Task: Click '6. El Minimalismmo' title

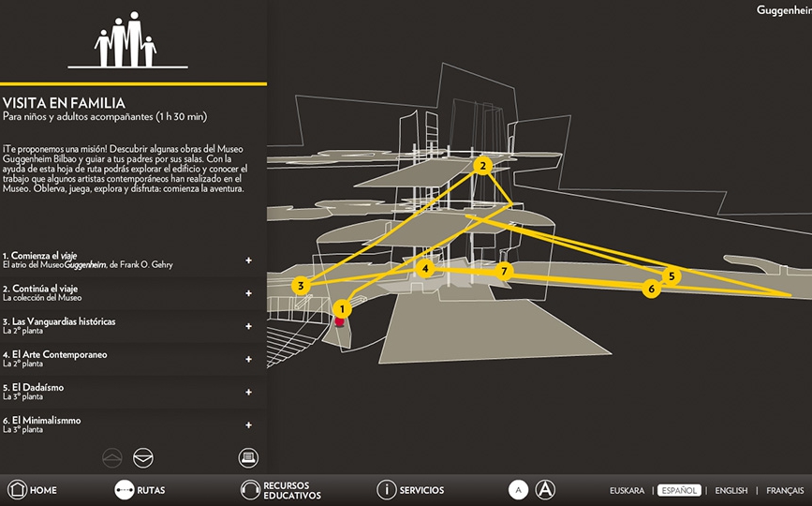Action: pos(42,420)
